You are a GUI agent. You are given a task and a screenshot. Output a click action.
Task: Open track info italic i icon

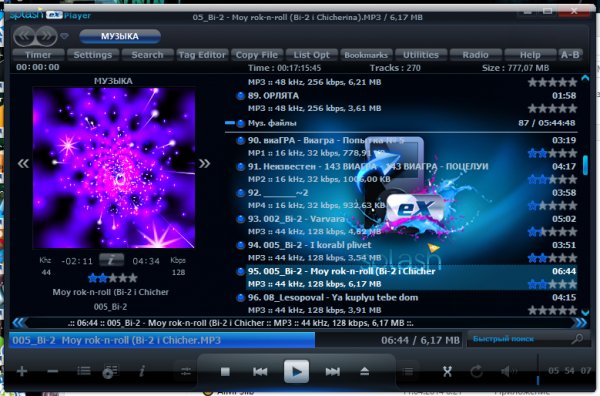(x=142, y=371)
